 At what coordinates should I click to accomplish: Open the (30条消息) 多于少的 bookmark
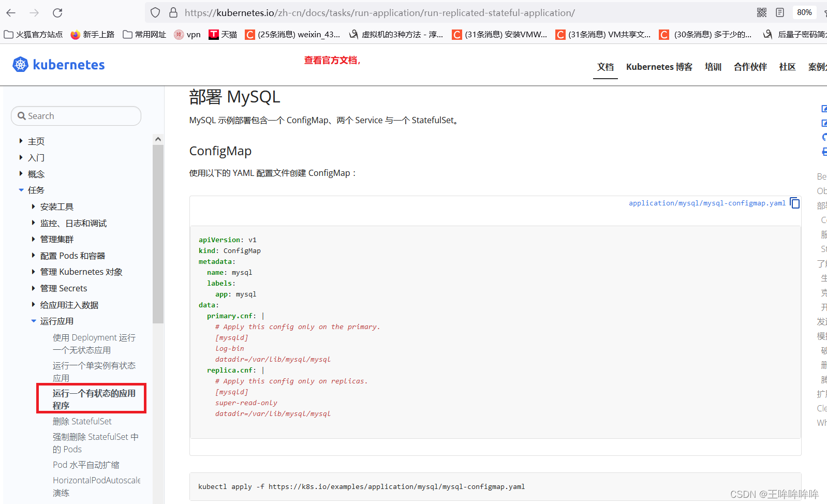click(x=706, y=34)
